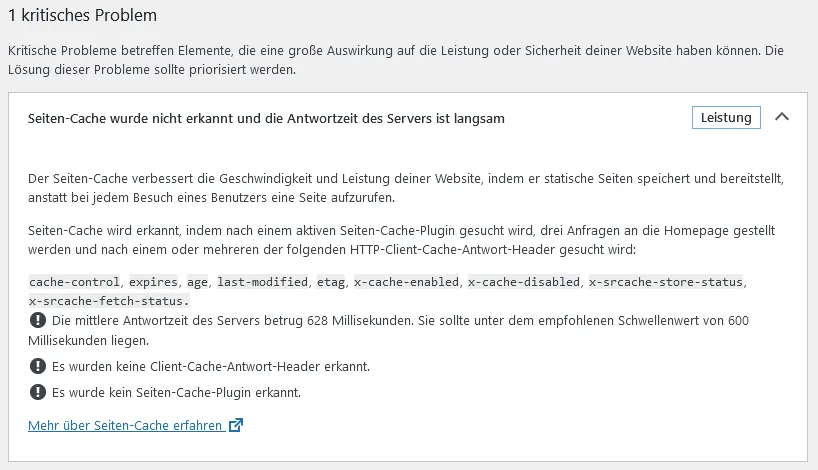Click the '1 kritisches Problem' heading
818x470 pixels.
click(82, 16)
